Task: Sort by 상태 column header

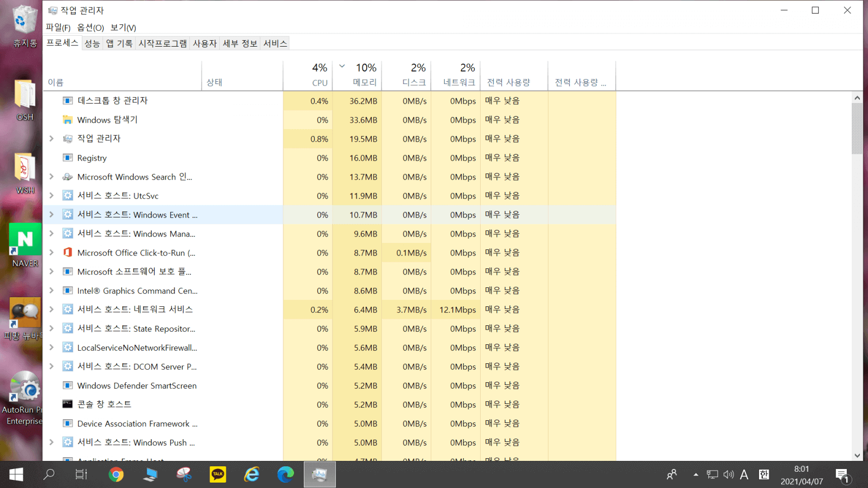Action: pyautogui.click(x=242, y=75)
